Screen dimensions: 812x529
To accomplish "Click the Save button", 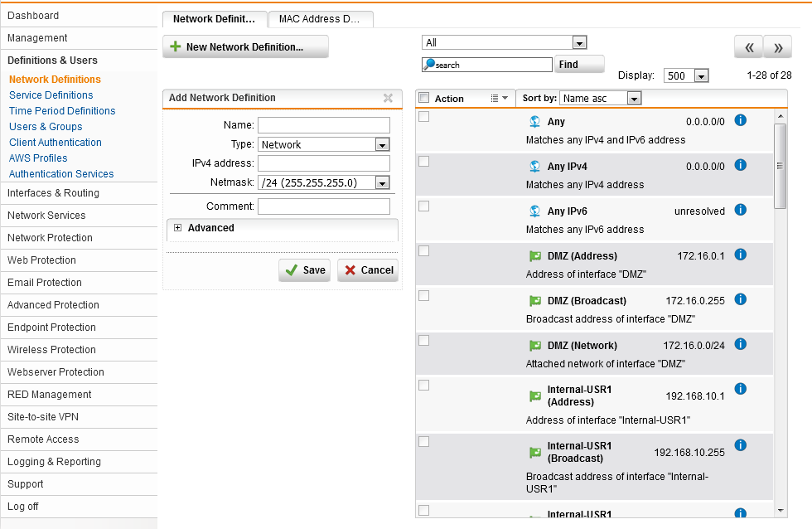I will coord(304,270).
